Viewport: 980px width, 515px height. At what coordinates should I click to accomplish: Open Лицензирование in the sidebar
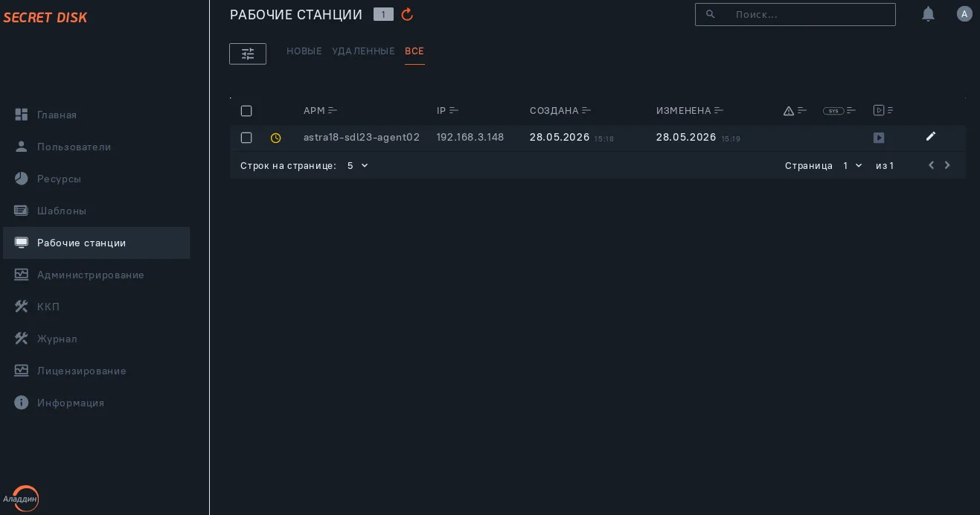[96, 371]
